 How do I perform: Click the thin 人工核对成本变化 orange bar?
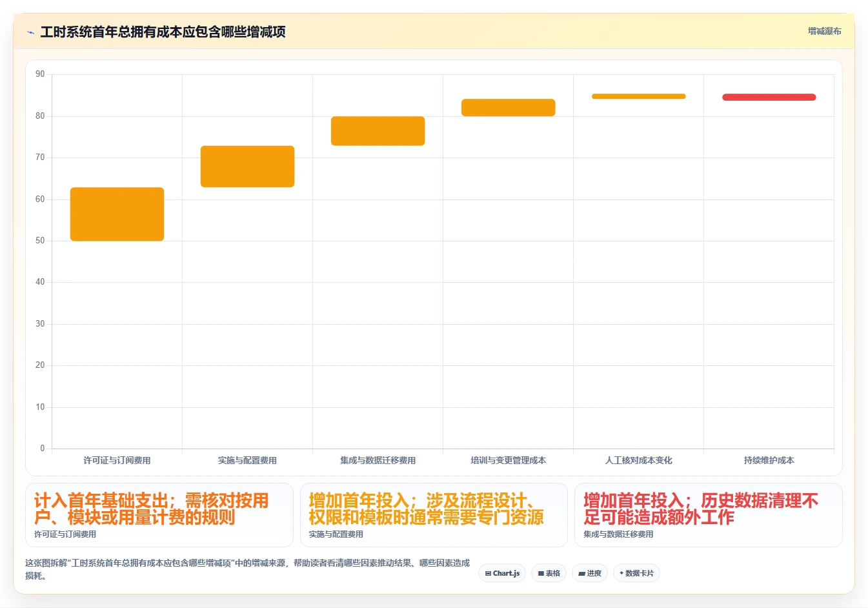(638, 96)
